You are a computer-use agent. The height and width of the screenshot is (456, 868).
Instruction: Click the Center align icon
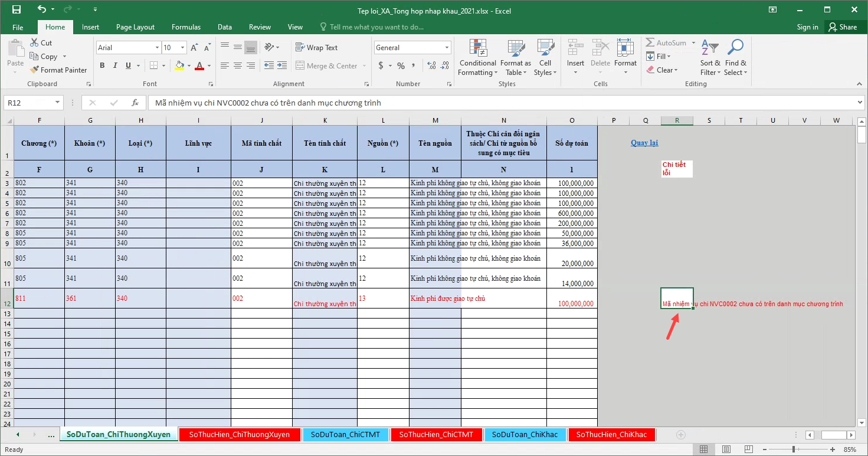tap(238, 65)
